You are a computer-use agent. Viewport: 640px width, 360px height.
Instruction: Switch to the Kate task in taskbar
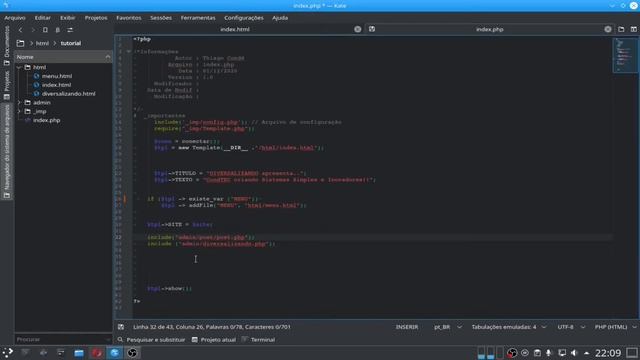click(115, 353)
